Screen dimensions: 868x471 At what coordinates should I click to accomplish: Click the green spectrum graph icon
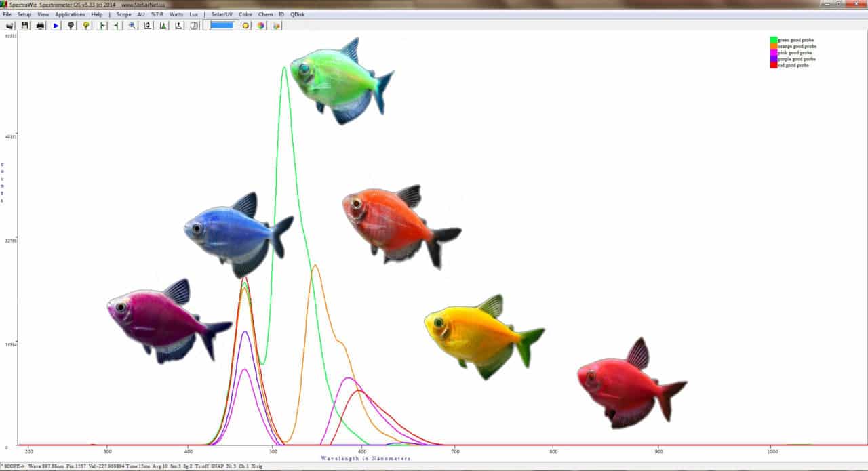(x=163, y=25)
